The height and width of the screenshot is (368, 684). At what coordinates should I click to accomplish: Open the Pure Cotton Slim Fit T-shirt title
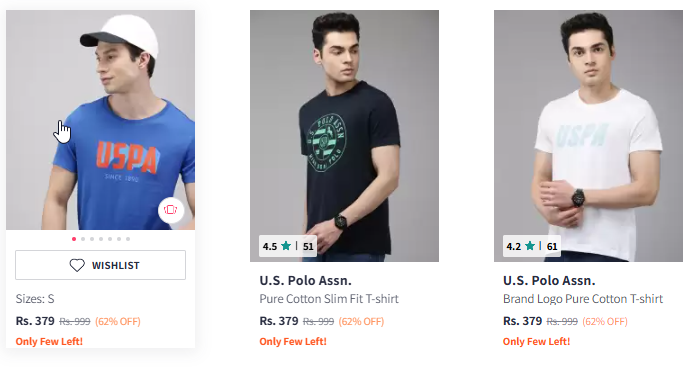coord(329,299)
